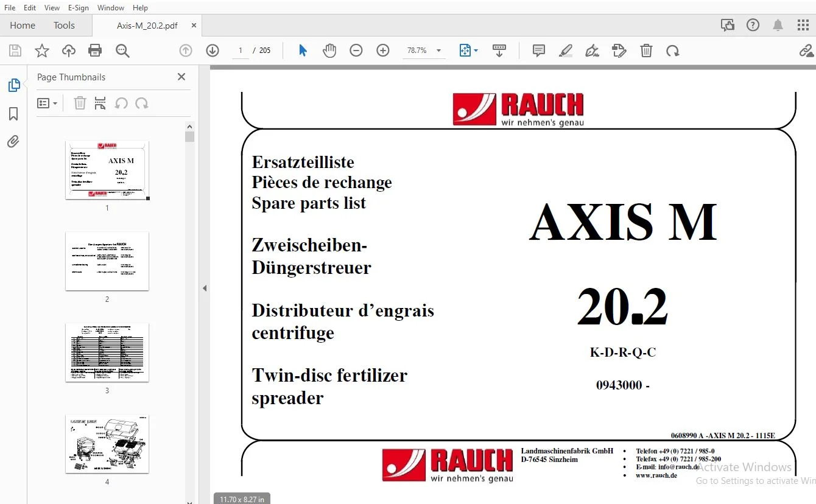Open the Organize Pages print-style icon in thumbnails
Image resolution: width=816 pixels, height=504 pixels.
(100, 103)
